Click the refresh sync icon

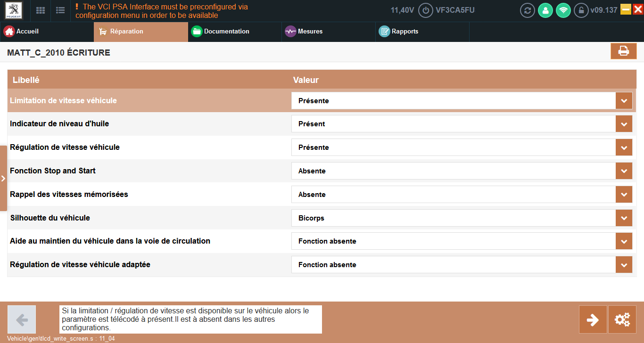pyautogui.click(x=528, y=10)
